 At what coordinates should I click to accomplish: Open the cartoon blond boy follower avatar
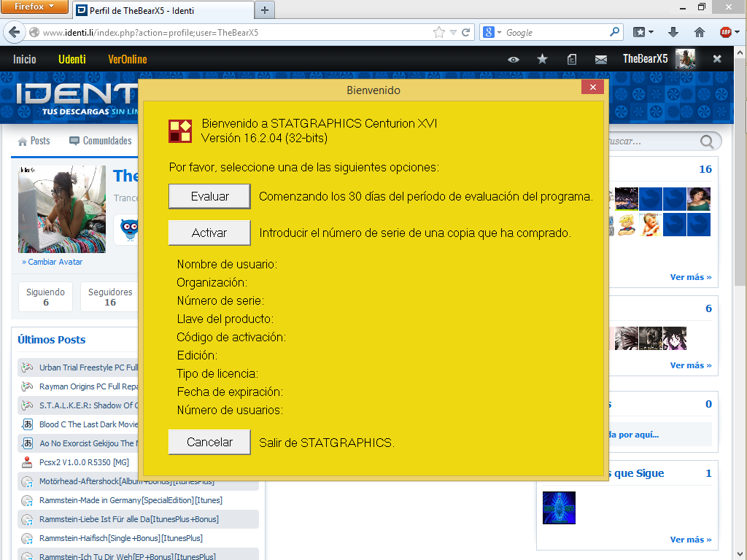point(627,225)
